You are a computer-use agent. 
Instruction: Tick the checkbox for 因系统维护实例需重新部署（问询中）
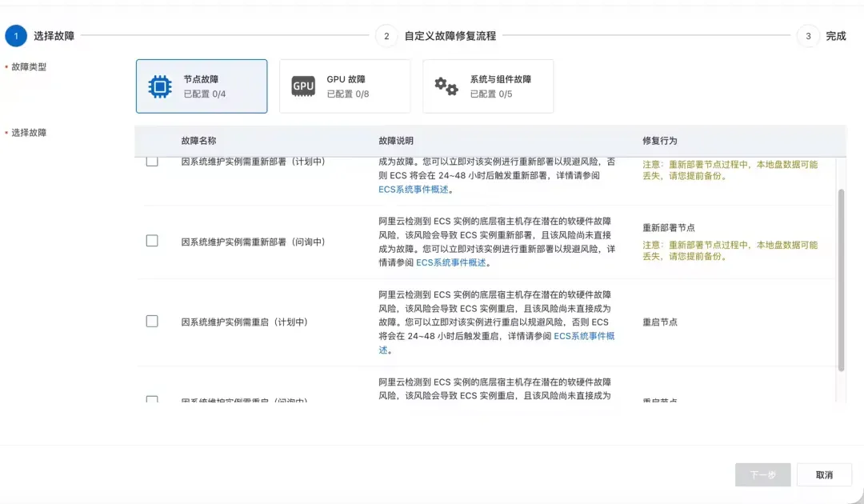[152, 241]
